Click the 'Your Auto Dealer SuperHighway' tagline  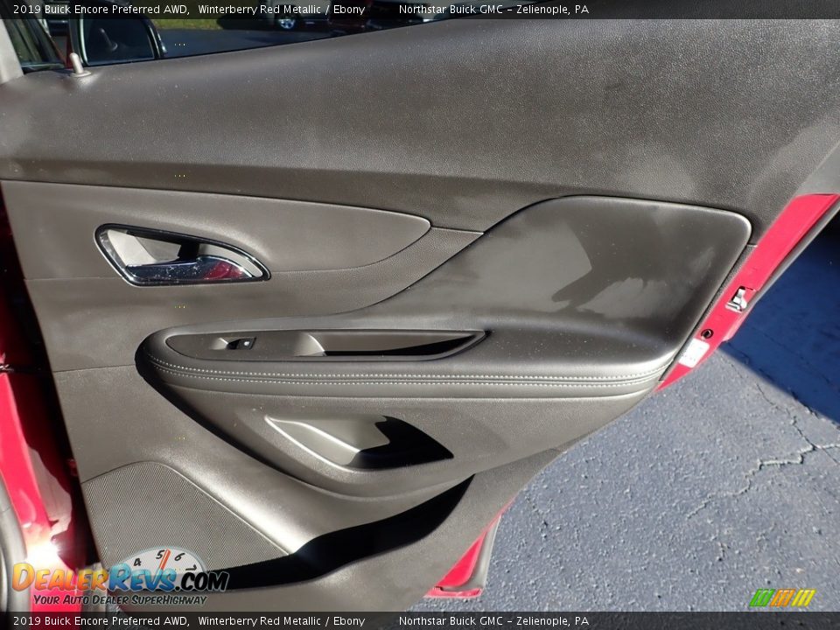pyautogui.click(x=120, y=599)
